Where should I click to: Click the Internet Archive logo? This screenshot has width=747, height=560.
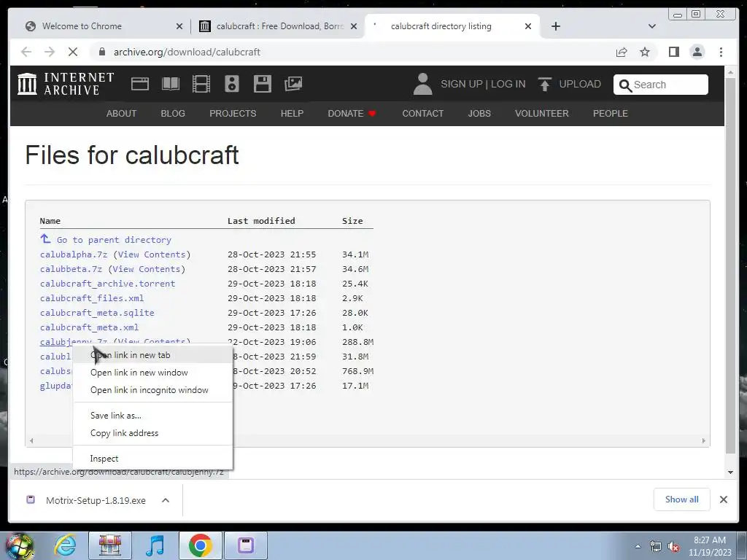(66, 84)
